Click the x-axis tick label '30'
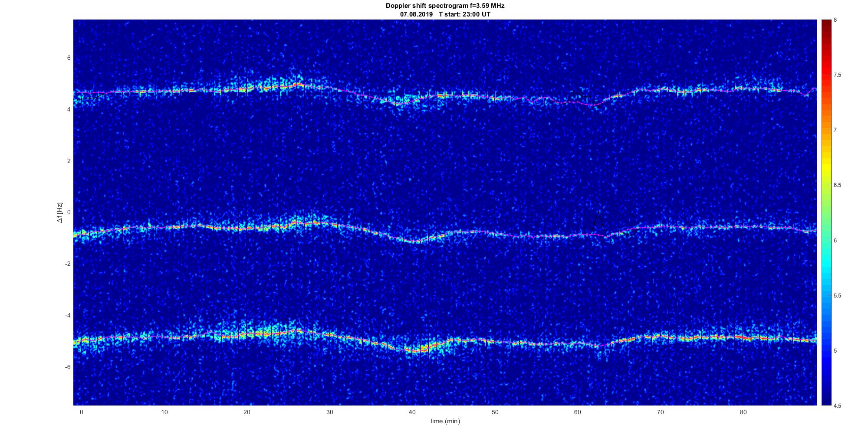Viewport: 868px width, 435px height. tap(329, 412)
